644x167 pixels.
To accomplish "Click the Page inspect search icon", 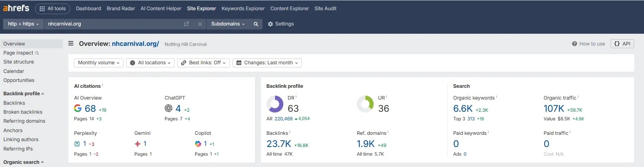I will 37,53.
